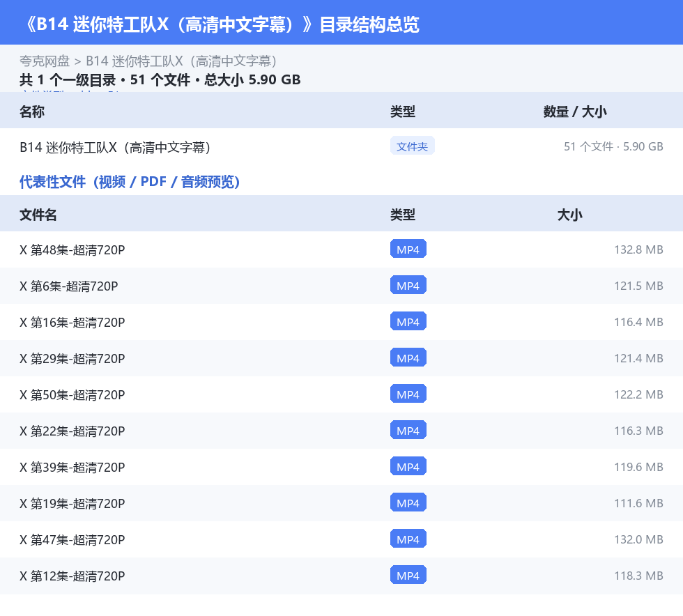Click MP4 badge for 第22集
The width and height of the screenshot is (683, 616).
pos(408,429)
